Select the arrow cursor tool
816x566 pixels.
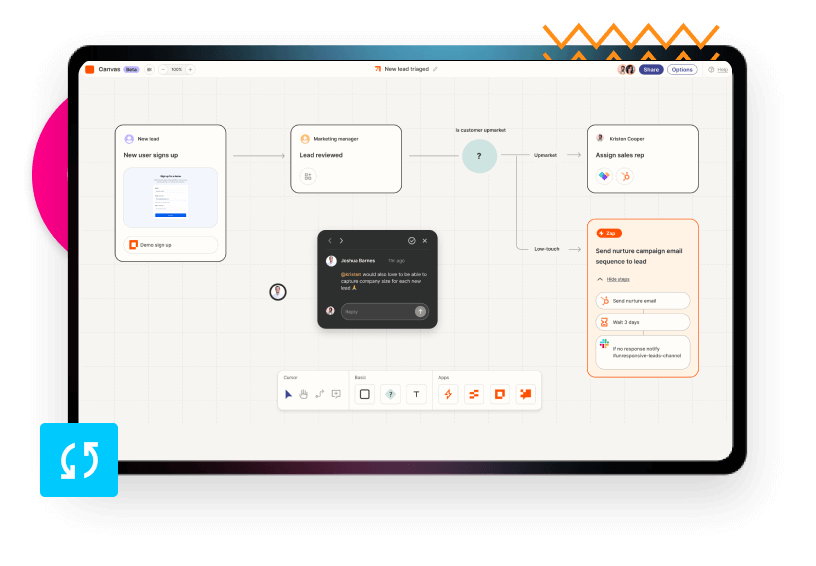pyautogui.click(x=289, y=394)
